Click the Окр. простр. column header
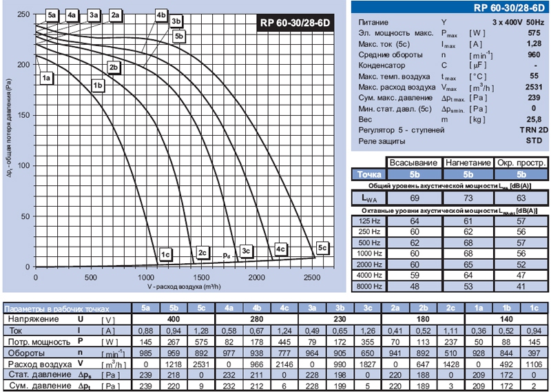 pyautogui.click(x=520, y=163)
